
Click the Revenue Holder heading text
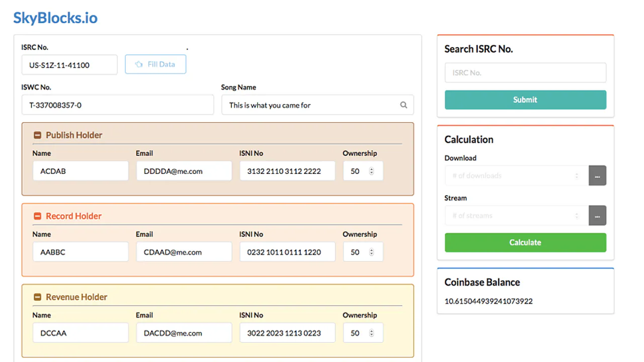pos(76,297)
